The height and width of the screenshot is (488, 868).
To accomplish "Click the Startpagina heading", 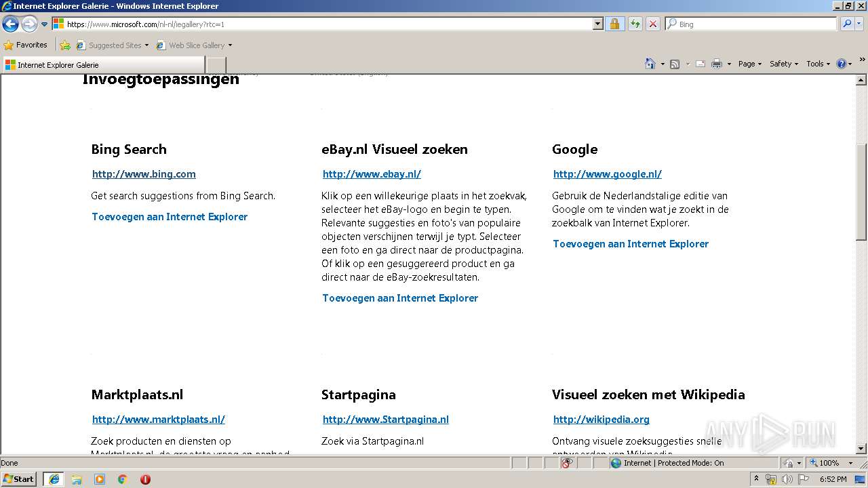I will tap(359, 394).
